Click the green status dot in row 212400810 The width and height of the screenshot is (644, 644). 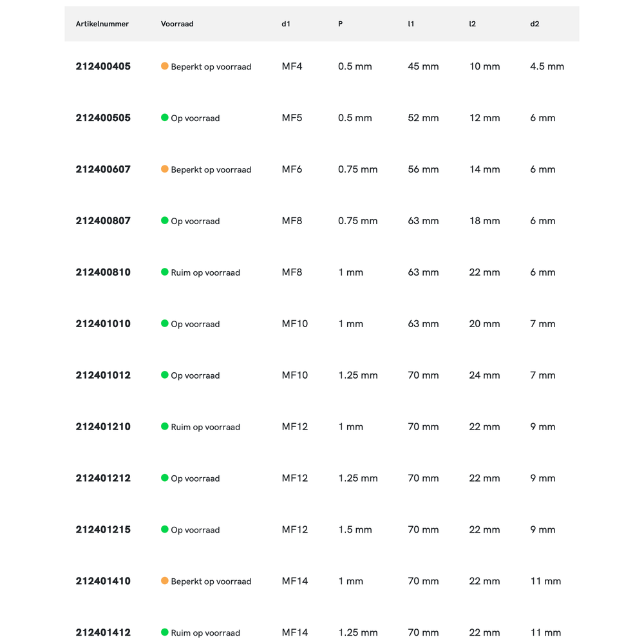[165, 272]
